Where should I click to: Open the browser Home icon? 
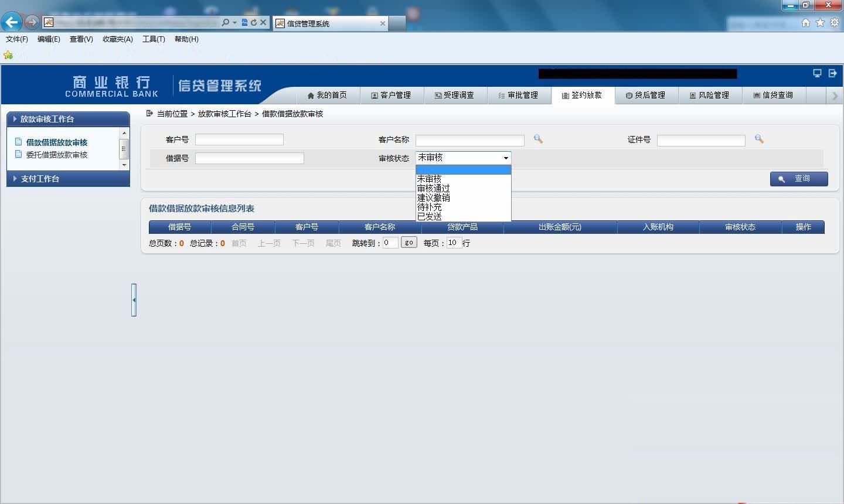click(806, 22)
